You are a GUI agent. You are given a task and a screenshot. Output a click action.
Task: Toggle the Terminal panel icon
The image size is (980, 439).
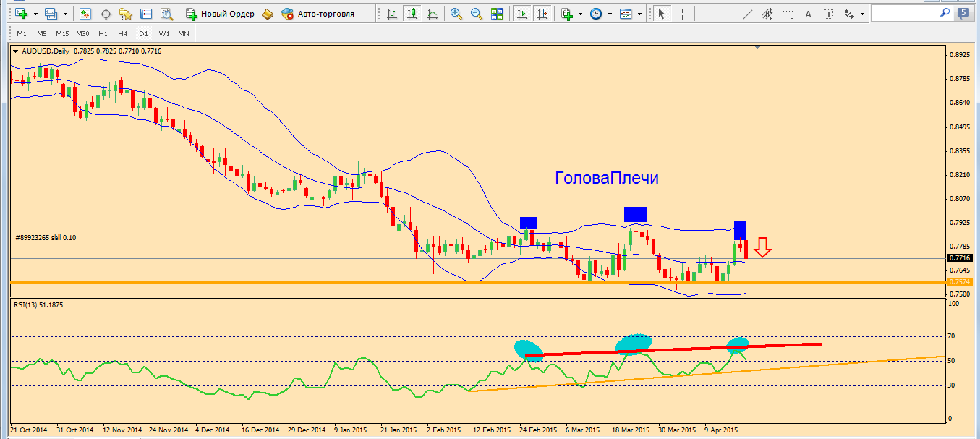146,13
